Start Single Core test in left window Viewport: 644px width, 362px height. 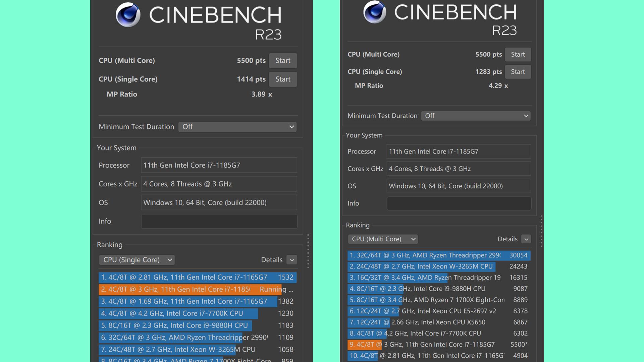(x=283, y=79)
